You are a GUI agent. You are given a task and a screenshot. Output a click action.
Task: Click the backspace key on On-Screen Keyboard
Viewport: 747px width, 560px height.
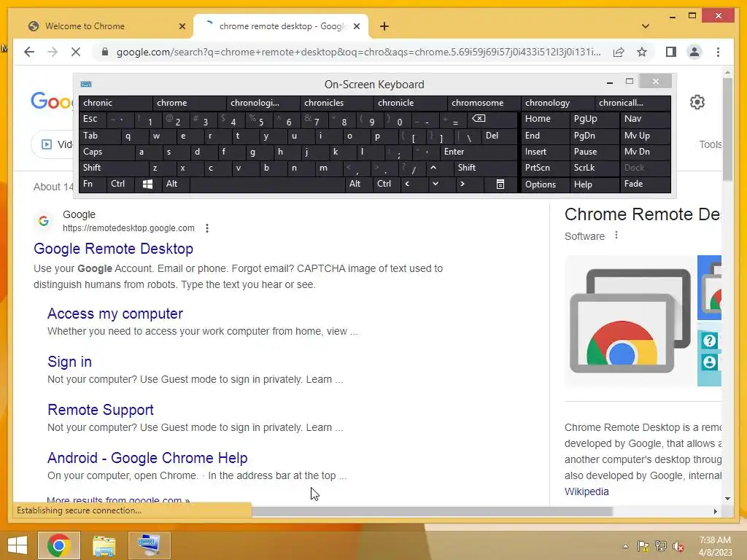click(493, 119)
